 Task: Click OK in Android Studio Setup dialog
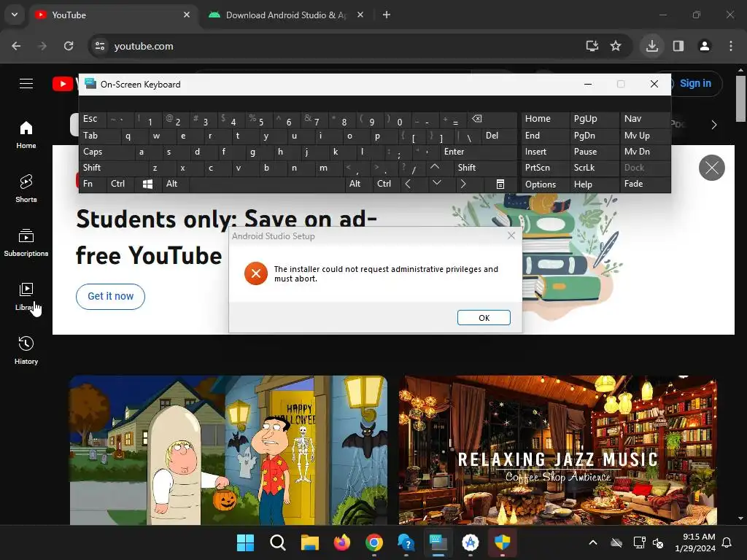pos(484,318)
